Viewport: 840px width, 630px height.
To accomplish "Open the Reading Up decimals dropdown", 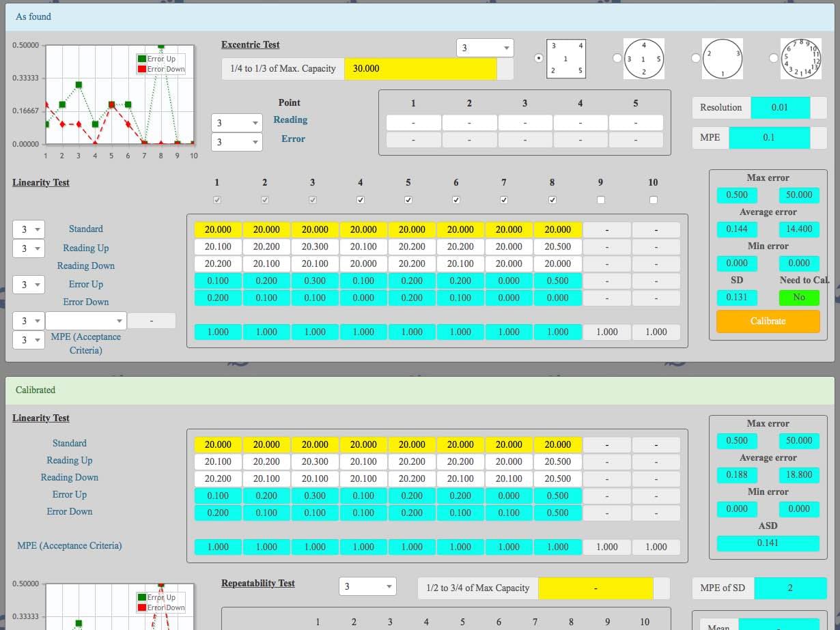I will [29, 248].
